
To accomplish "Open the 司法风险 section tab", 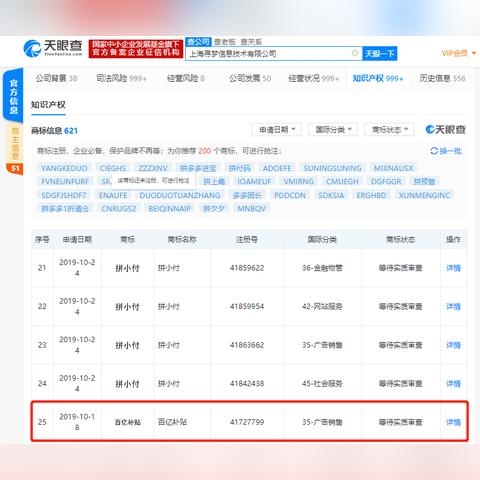I will coord(121,78).
